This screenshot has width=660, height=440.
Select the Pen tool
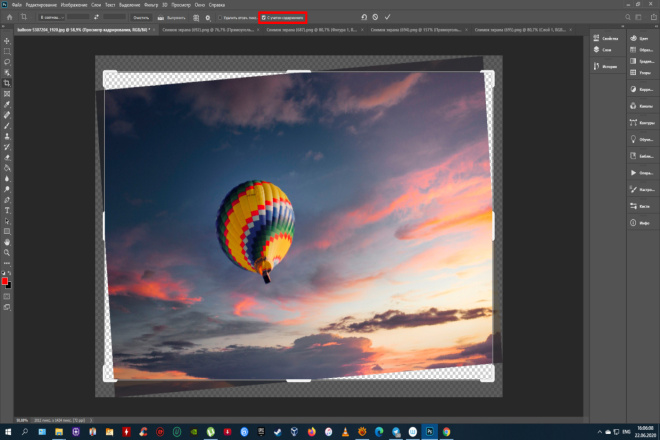(7, 200)
